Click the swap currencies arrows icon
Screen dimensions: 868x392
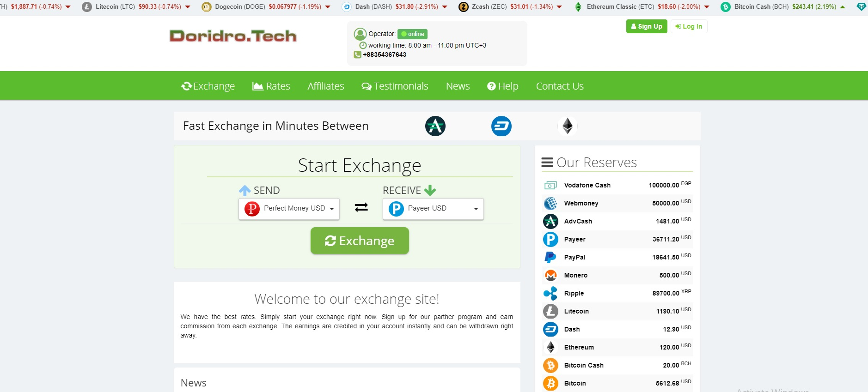coord(361,207)
